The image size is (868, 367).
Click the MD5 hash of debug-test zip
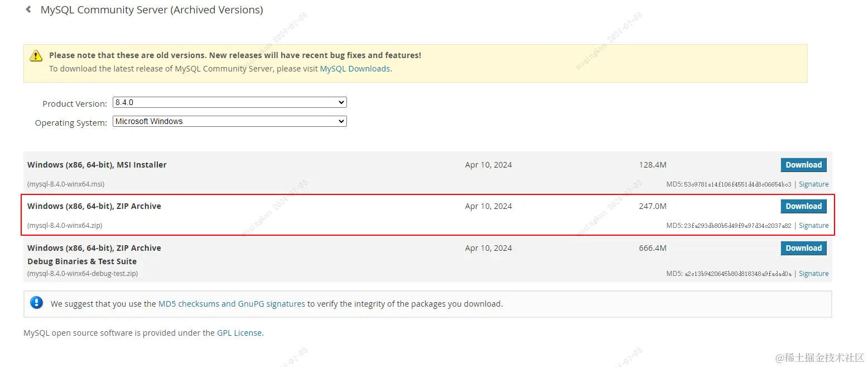(x=738, y=274)
